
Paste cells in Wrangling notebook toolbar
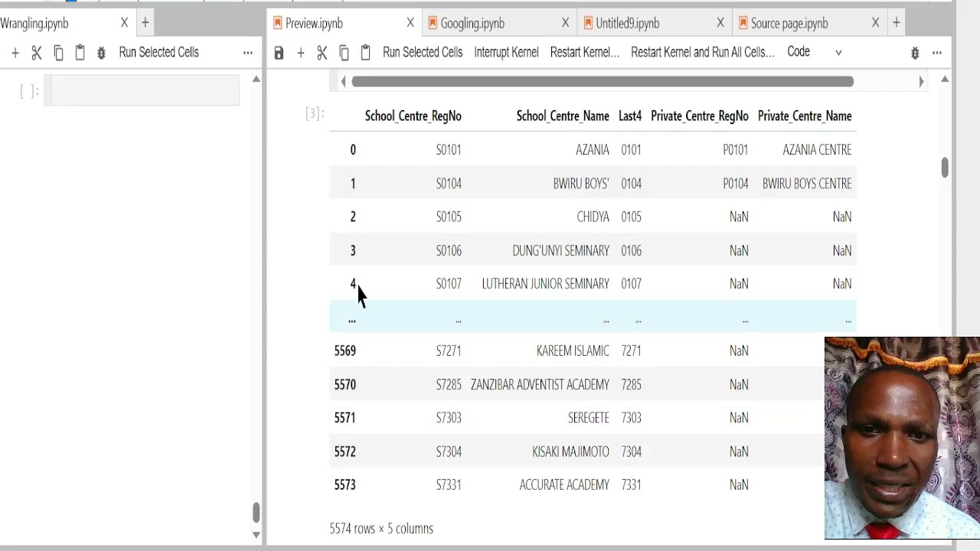click(x=80, y=53)
